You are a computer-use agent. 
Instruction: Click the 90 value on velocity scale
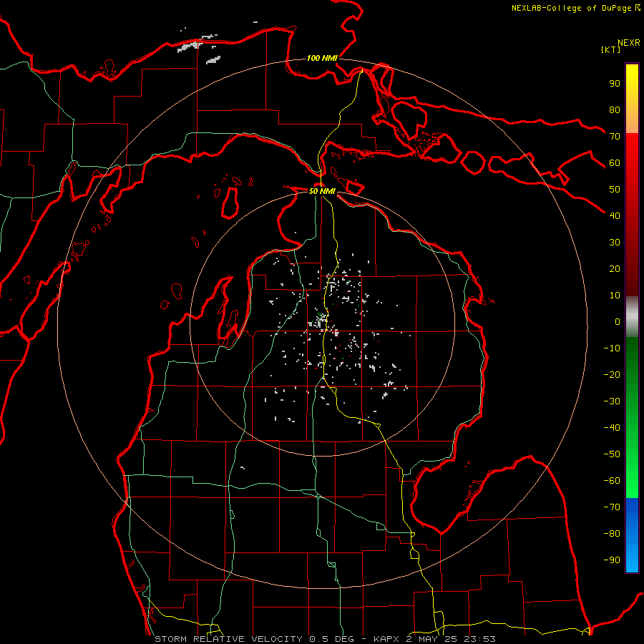pyautogui.click(x=615, y=84)
